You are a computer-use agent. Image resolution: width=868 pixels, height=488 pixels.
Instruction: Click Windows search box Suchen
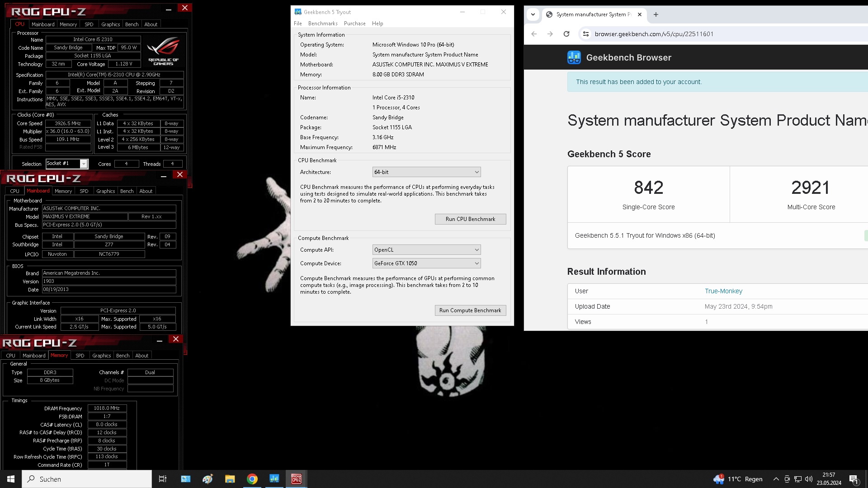(87, 479)
